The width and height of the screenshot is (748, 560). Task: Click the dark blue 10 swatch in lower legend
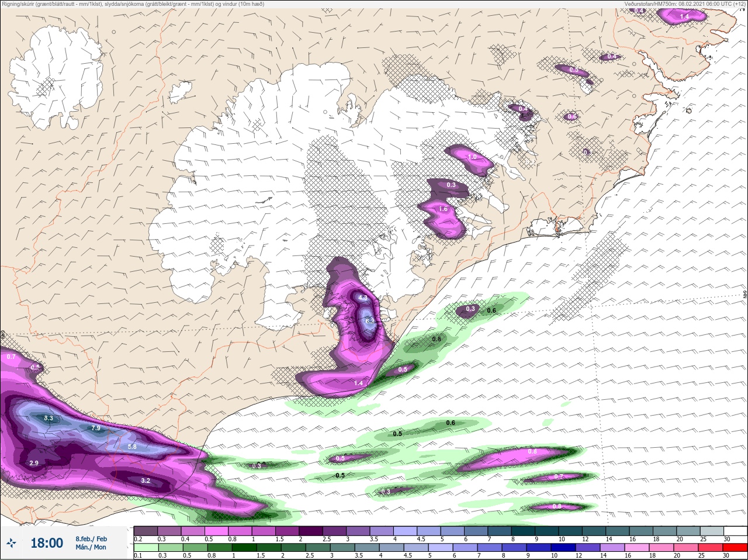coord(563,547)
